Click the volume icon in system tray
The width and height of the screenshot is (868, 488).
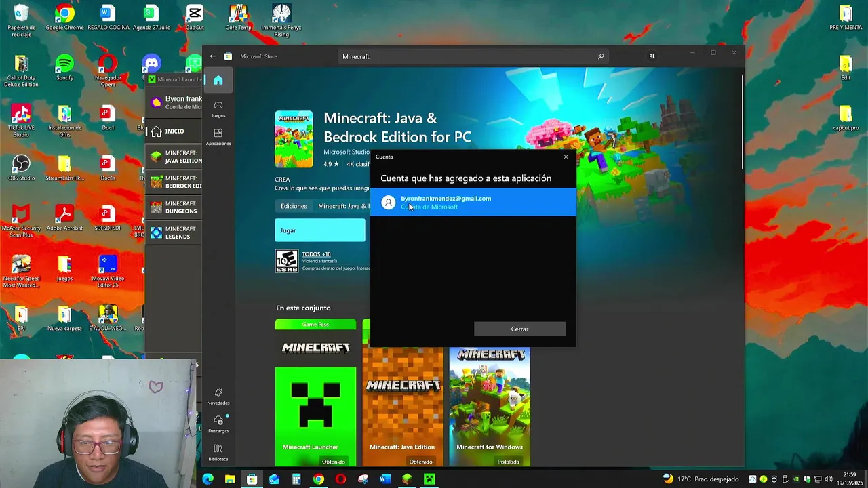coord(829,479)
